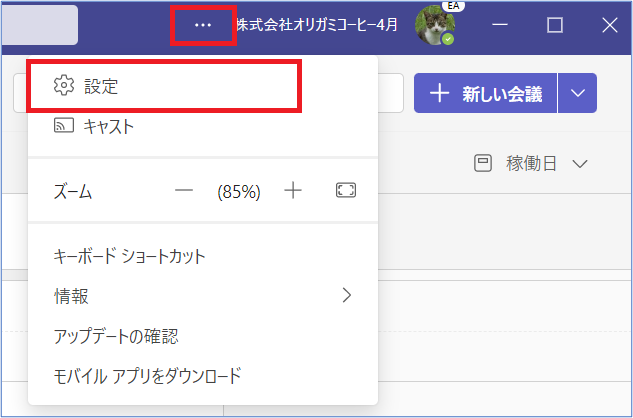Open キーボード ショートカット
Screen dimensions: 633x418
tap(129, 256)
